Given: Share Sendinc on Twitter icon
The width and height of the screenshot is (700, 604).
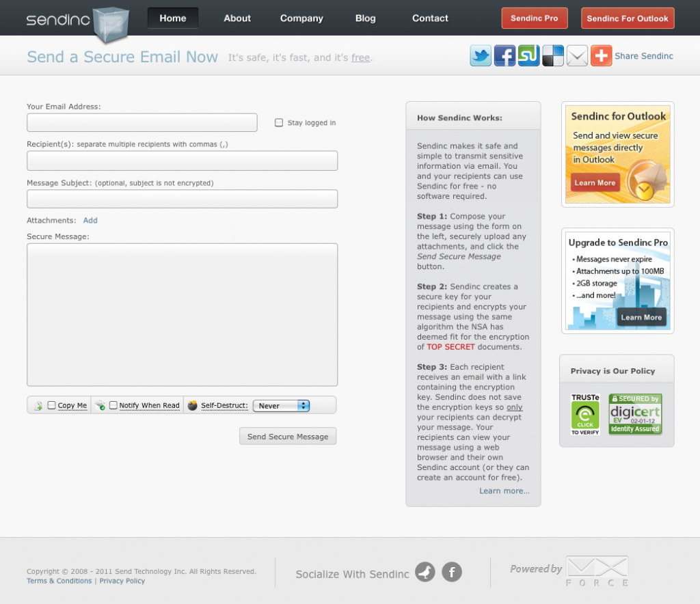Looking at the screenshot, I should (481, 56).
